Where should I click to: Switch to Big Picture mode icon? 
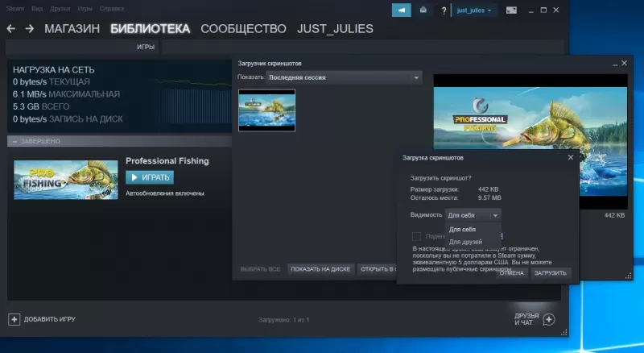click(x=511, y=10)
